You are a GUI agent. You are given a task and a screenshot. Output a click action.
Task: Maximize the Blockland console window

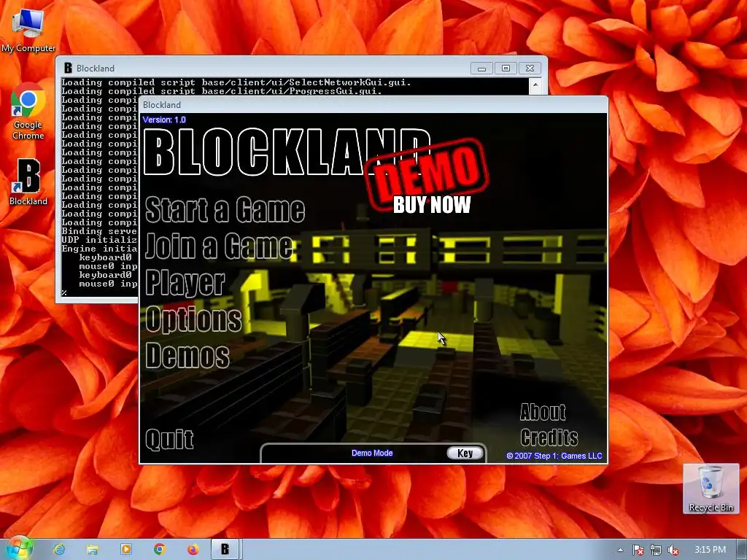(x=506, y=69)
